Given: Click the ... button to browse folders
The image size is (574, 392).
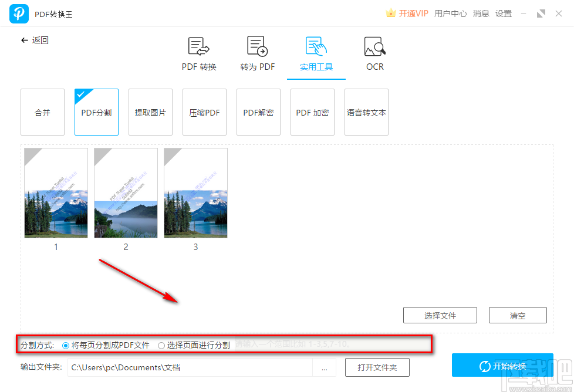Looking at the screenshot, I should [324, 367].
